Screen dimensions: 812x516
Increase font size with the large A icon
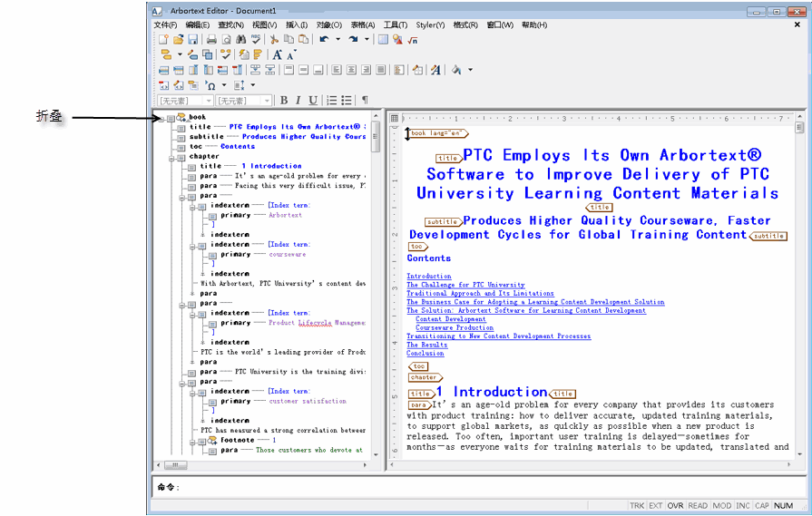pos(278,54)
